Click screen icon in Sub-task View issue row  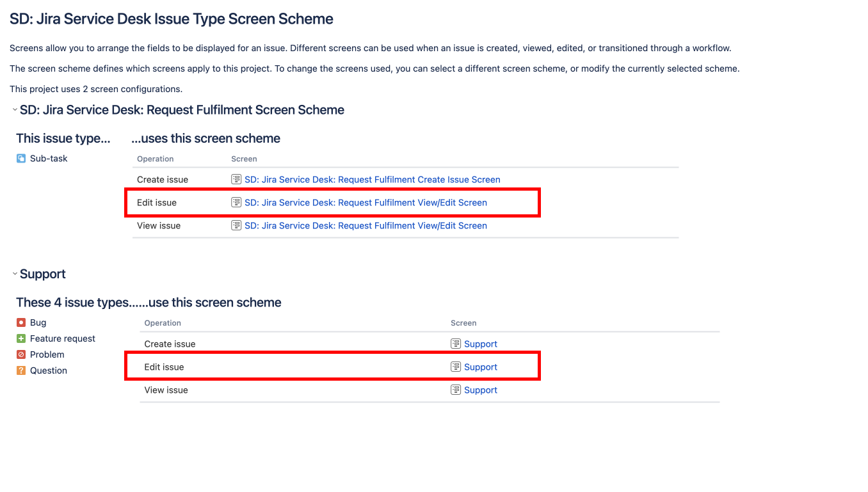click(236, 226)
